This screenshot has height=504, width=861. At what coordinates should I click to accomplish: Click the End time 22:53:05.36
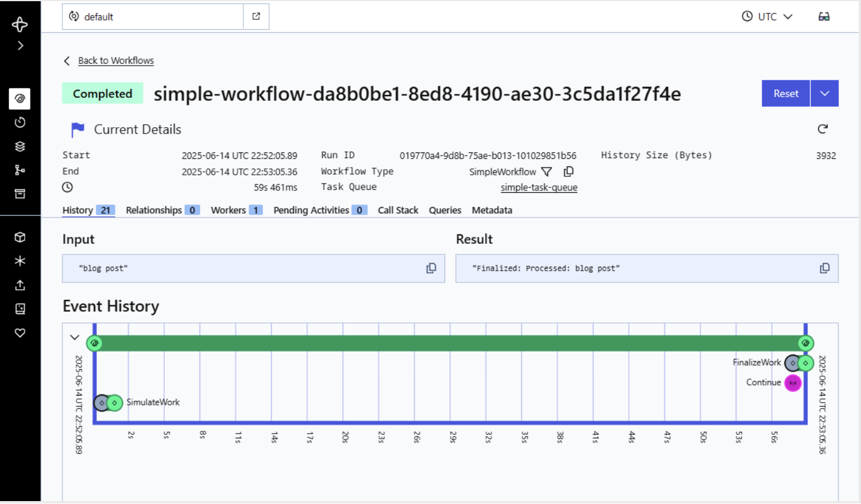pos(239,172)
